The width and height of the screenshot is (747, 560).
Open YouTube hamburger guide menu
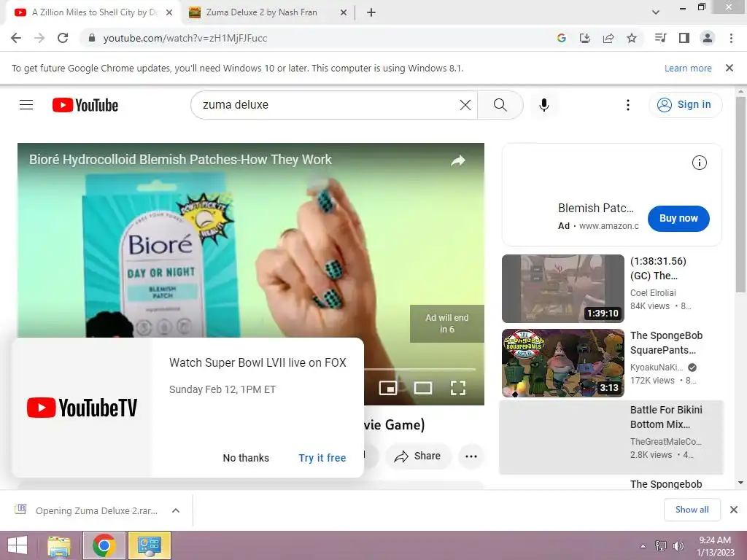[x=26, y=105]
